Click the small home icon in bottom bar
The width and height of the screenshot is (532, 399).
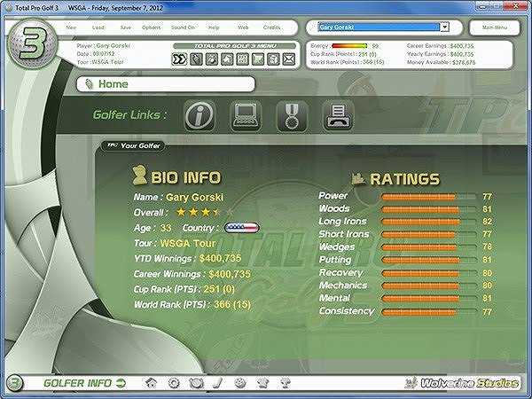pos(151,383)
